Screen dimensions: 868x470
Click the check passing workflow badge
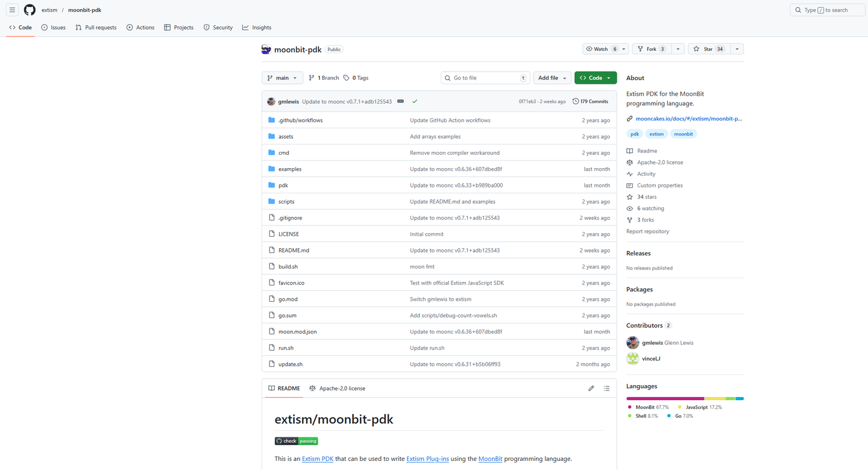(296, 441)
